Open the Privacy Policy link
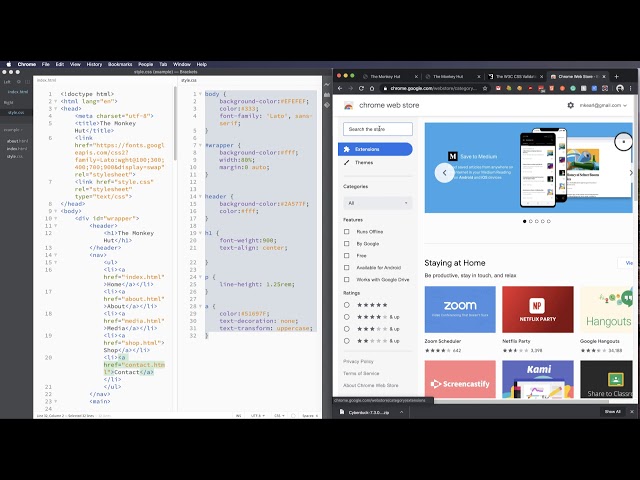Viewport: 640px width, 480px height. pos(358,361)
